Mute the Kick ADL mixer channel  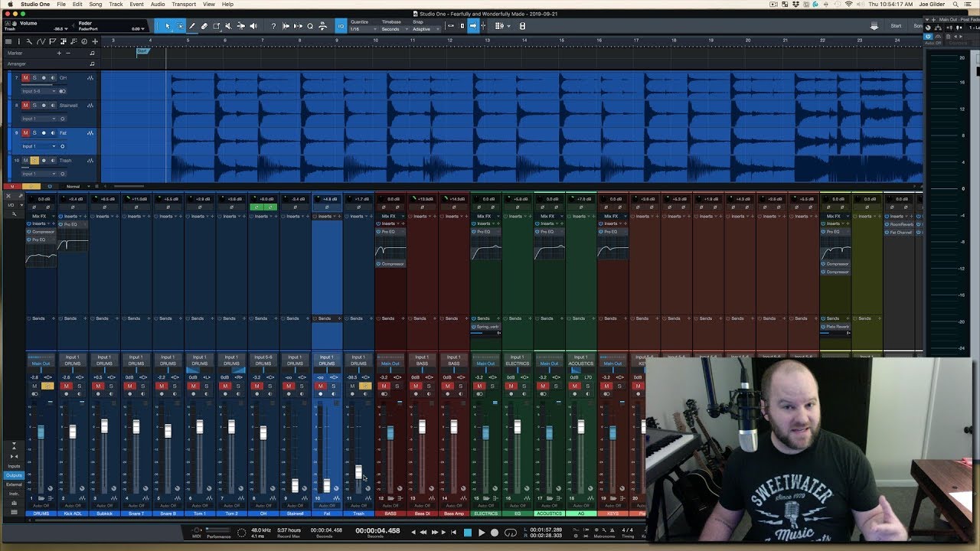click(x=66, y=386)
